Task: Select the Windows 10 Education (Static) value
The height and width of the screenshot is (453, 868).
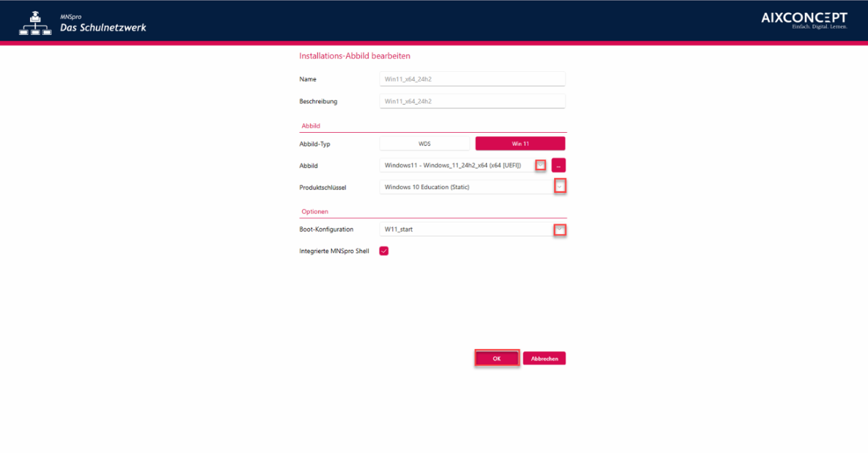Action: (427, 187)
